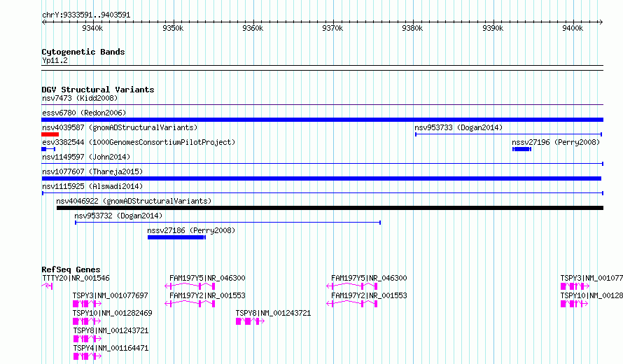
Task: Click the nssv27186 (Perry2008) variant label
Action: pyautogui.click(x=191, y=230)
